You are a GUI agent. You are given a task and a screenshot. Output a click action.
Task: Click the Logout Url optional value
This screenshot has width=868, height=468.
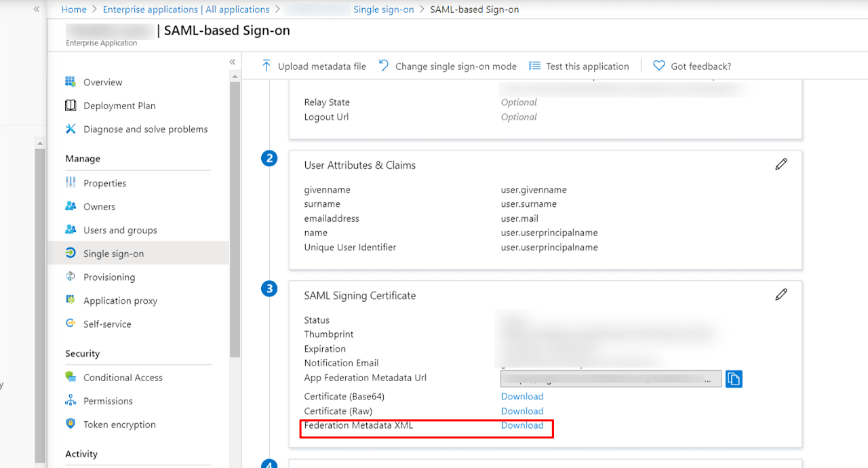coord(519,117)
